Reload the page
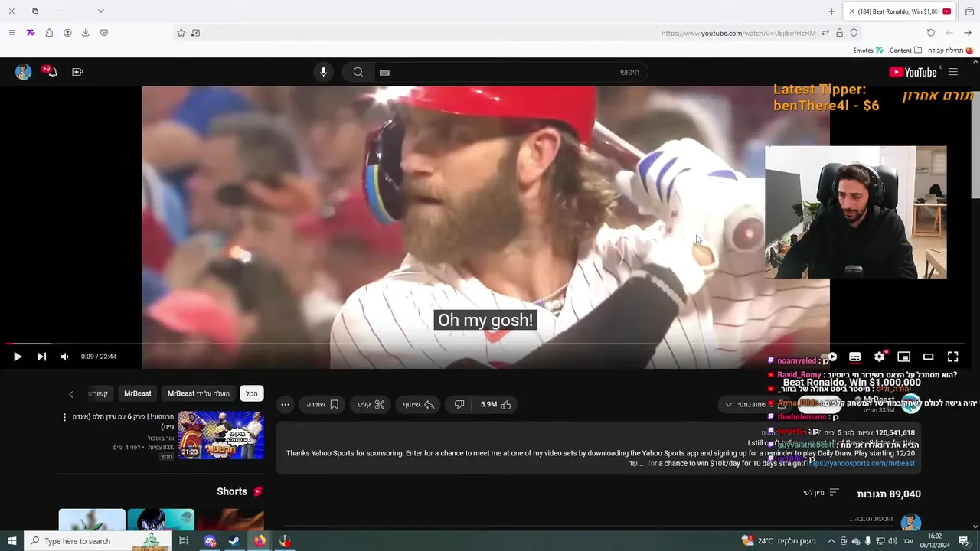The width and height of the screenshot is (980, 551). (930, 33)
